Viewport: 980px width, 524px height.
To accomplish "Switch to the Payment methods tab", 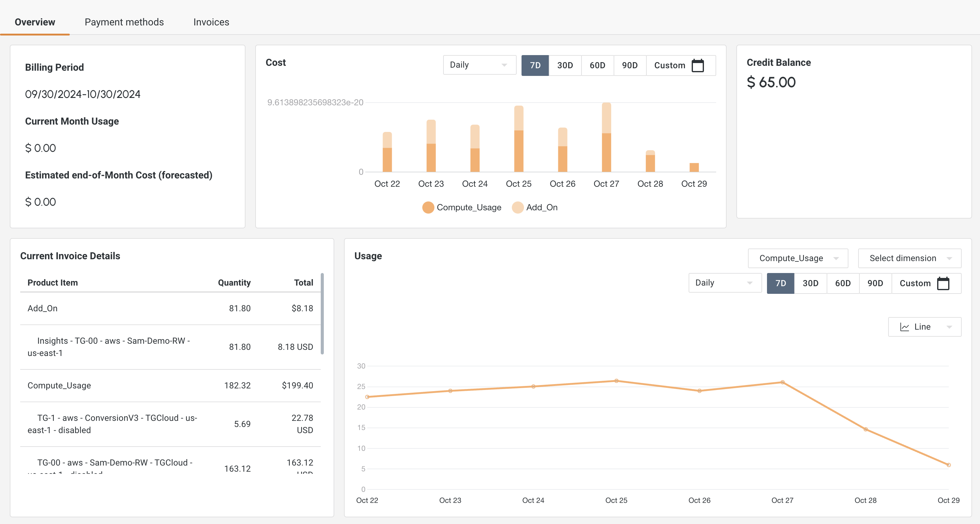I will [x=125, y=22].
